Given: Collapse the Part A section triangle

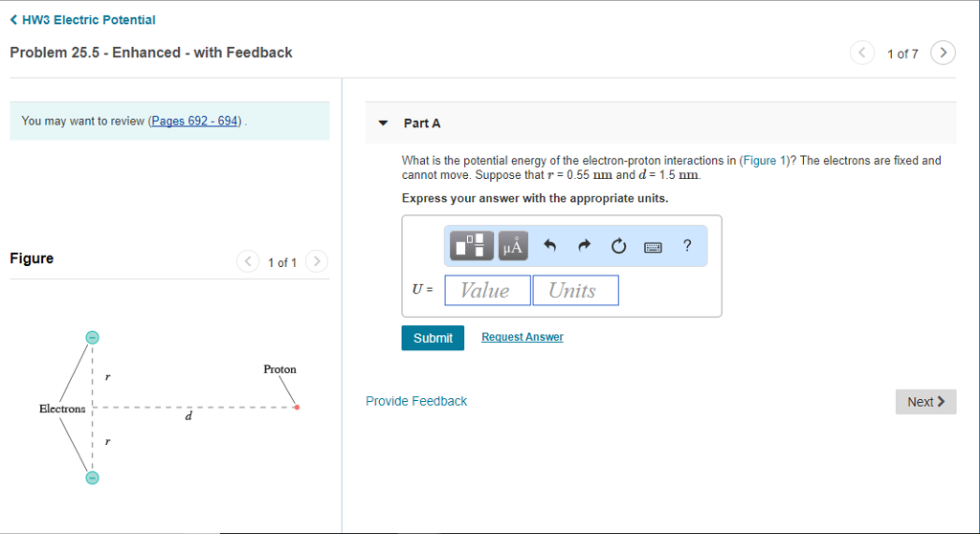Looking at the screenshot, I should tap(383, 123).
